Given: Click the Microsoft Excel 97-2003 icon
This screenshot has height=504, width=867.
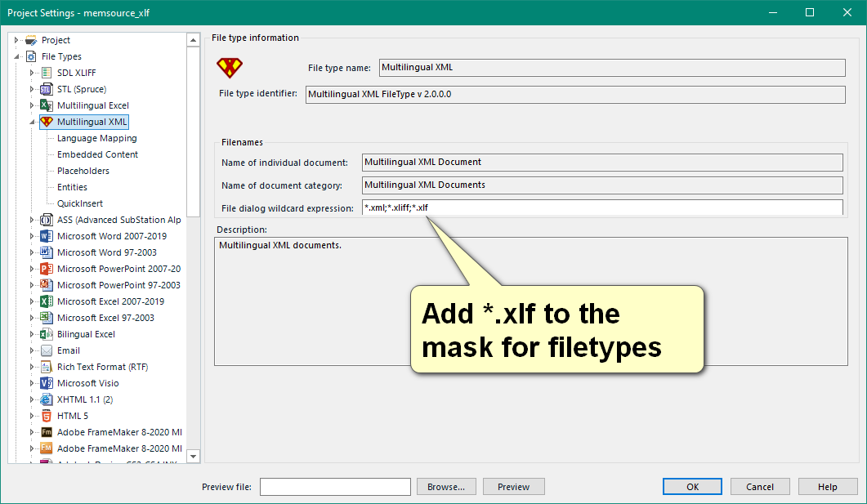Looking at the screenshot, I should pos(47,318).
